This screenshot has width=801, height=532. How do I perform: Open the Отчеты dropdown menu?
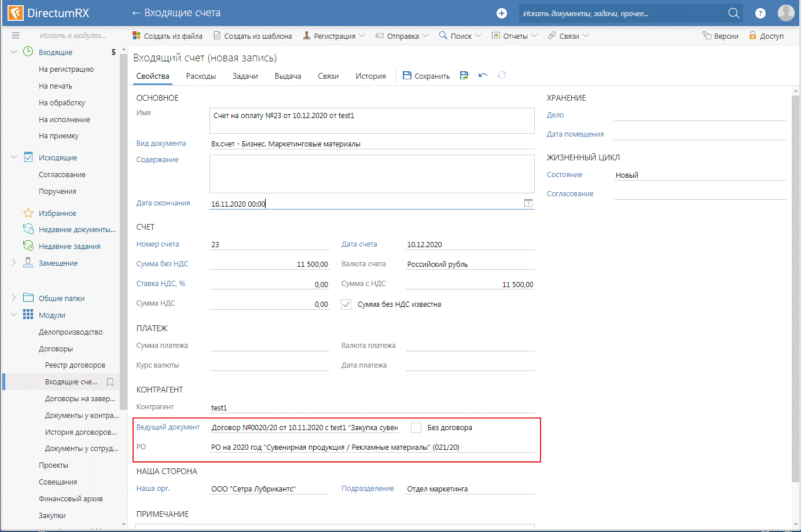coord(515,36)
